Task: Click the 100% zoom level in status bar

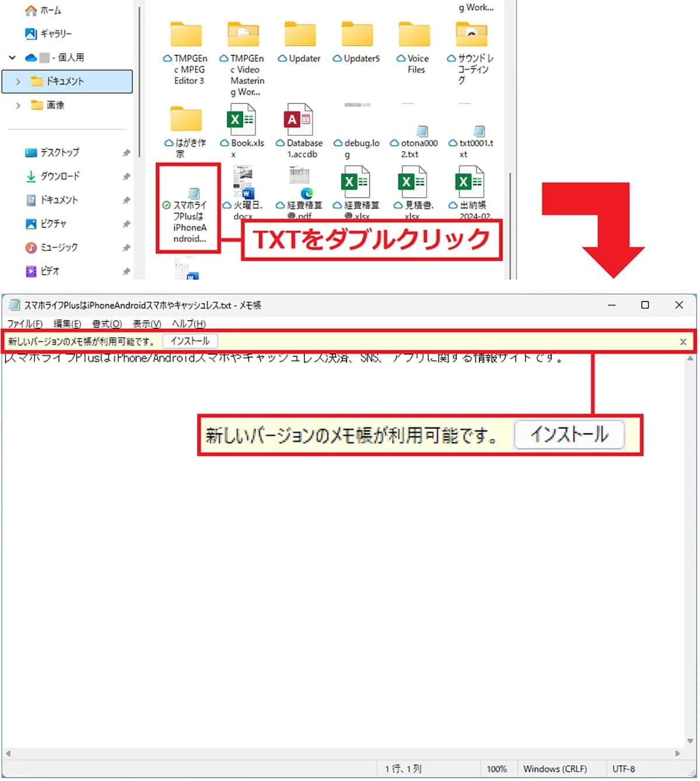Action: pyautogui.click(x=496, y=769)
